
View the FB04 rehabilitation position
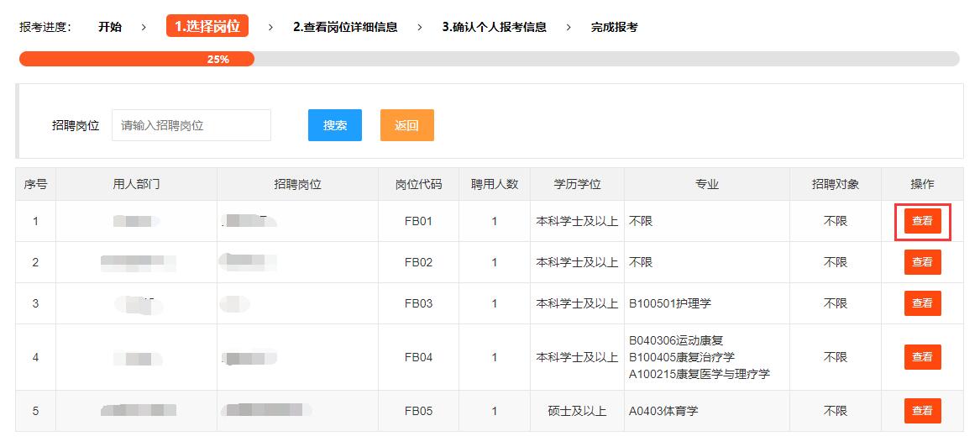pyautogui.click(x=922, y=357)
